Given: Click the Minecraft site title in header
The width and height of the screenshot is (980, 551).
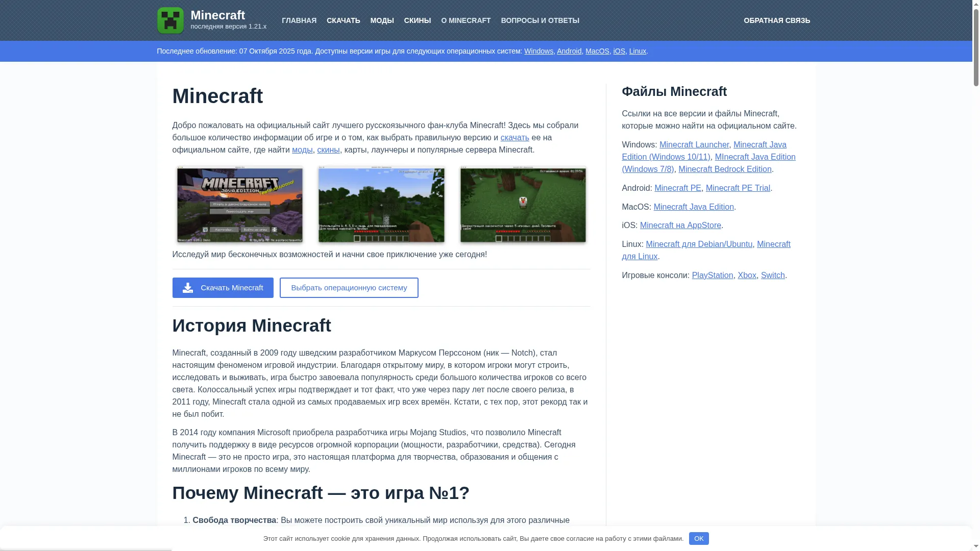Looking at the screenshot, I should [218, 15].
